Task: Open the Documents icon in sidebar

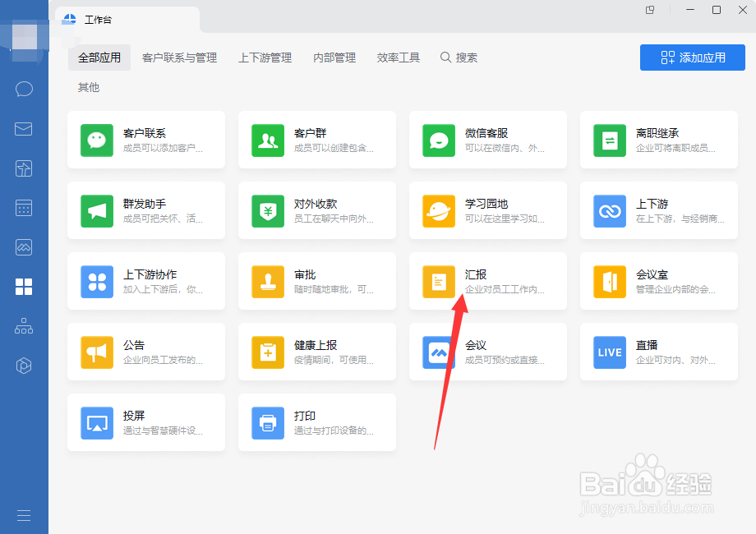Action: [24, 168]
